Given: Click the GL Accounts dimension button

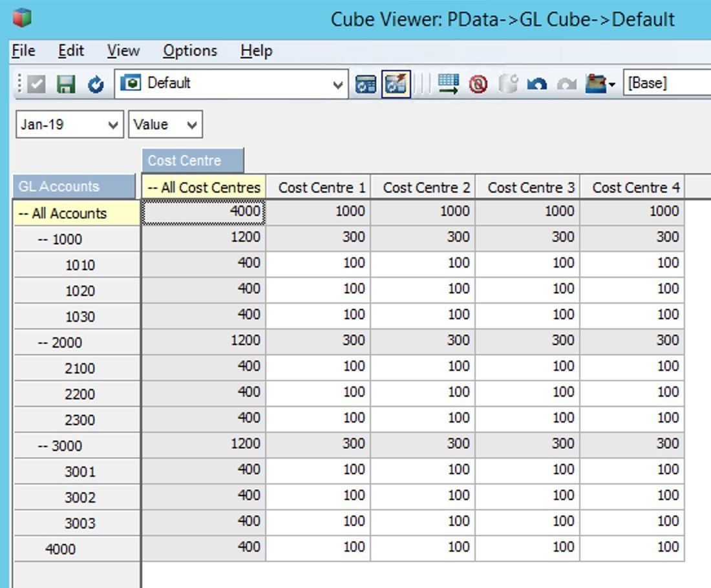Looking at the screenshot, I should coord(73,186).
